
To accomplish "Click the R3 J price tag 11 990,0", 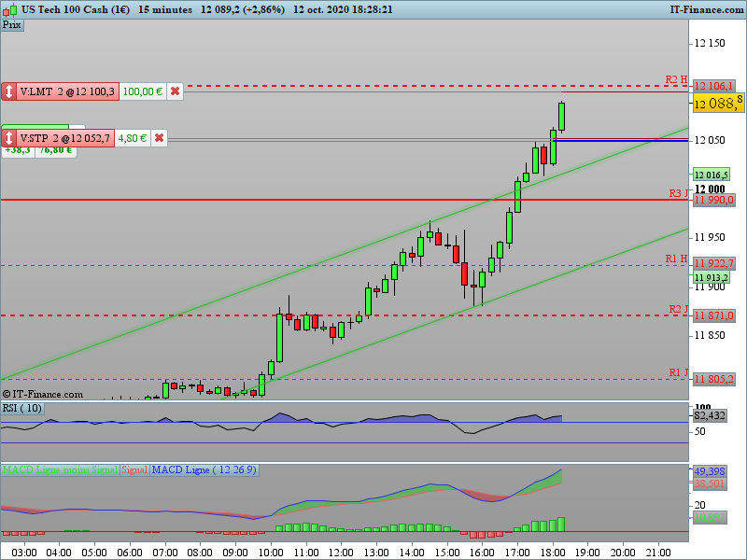I will tap(713, 200).
